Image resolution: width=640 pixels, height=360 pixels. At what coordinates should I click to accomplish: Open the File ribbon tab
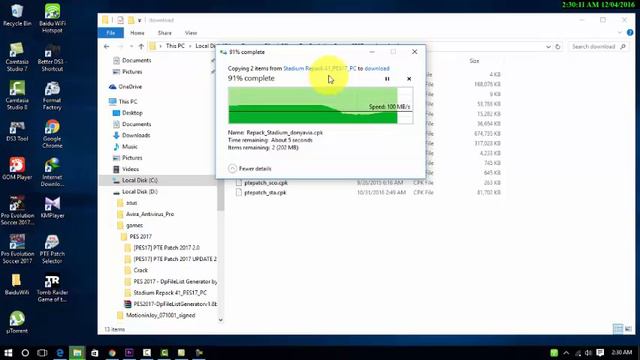pos(111,33)
